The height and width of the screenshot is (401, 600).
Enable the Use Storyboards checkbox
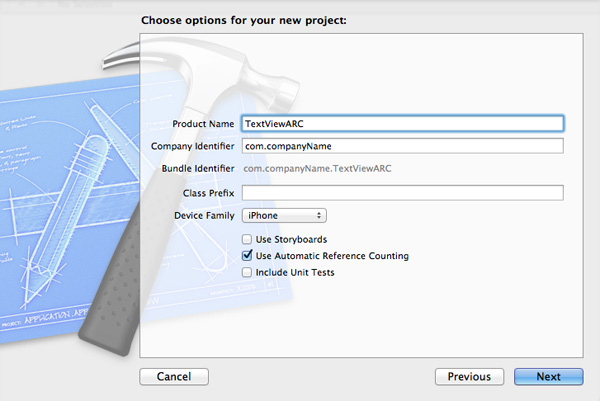pos(247,240)
